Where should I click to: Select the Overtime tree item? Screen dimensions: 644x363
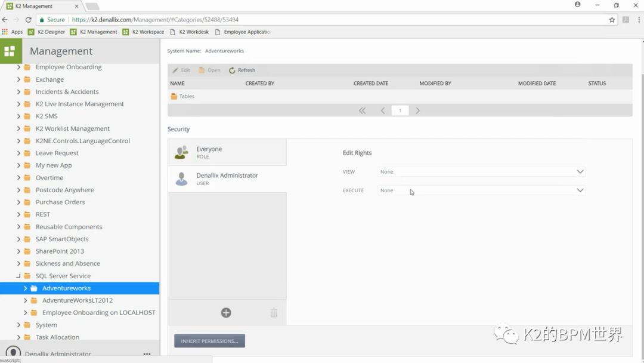click(49, 177)
